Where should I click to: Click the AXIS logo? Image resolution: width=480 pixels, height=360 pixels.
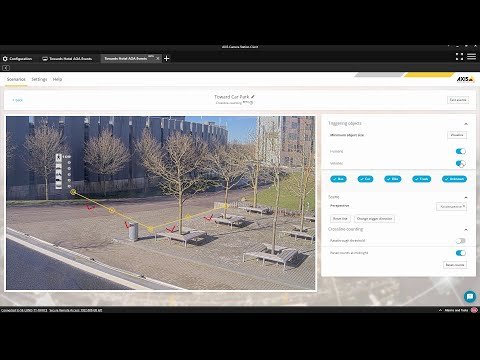tap(465, 79)
